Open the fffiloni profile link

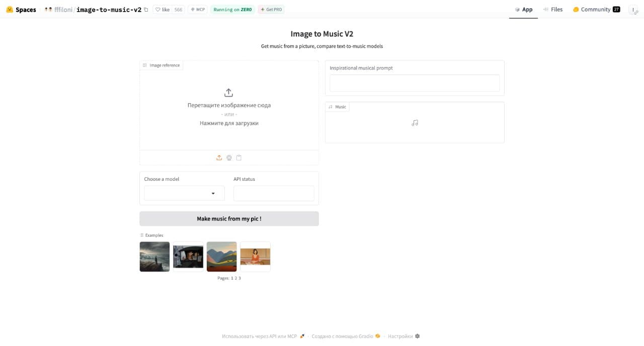point(63,10)
